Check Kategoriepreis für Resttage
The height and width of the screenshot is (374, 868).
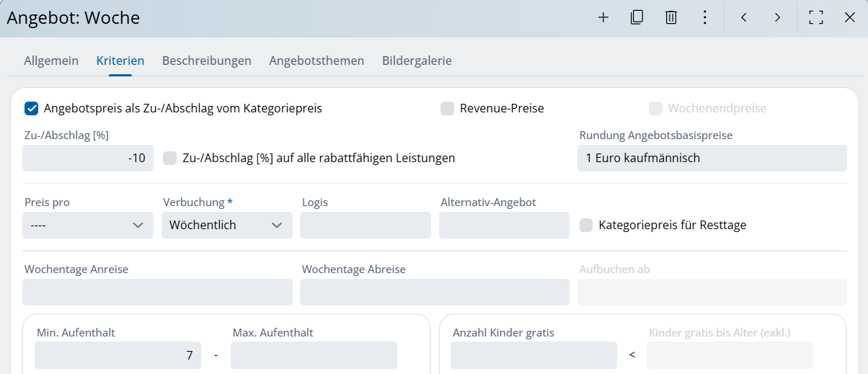(586, 225)
